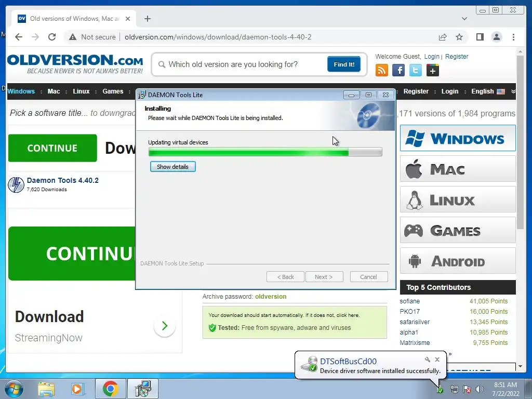532x399 pixels.
Task: Click the OldVersion.com logo
Action: (75, 64)
